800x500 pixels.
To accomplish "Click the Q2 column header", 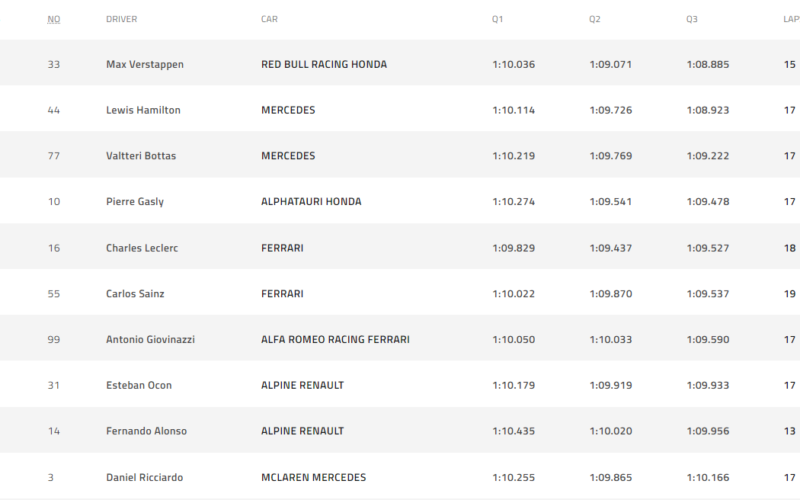I will (x=594, y=19).
